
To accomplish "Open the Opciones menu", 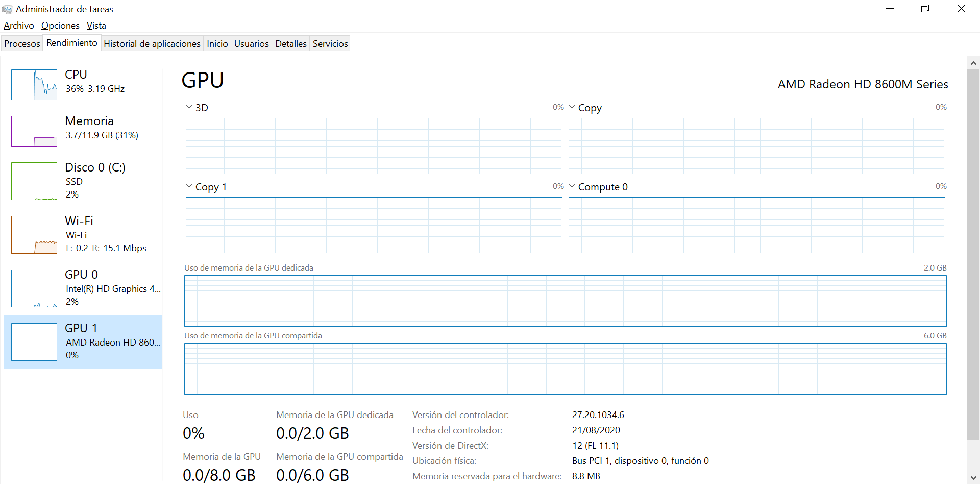I will coord(60,26).
